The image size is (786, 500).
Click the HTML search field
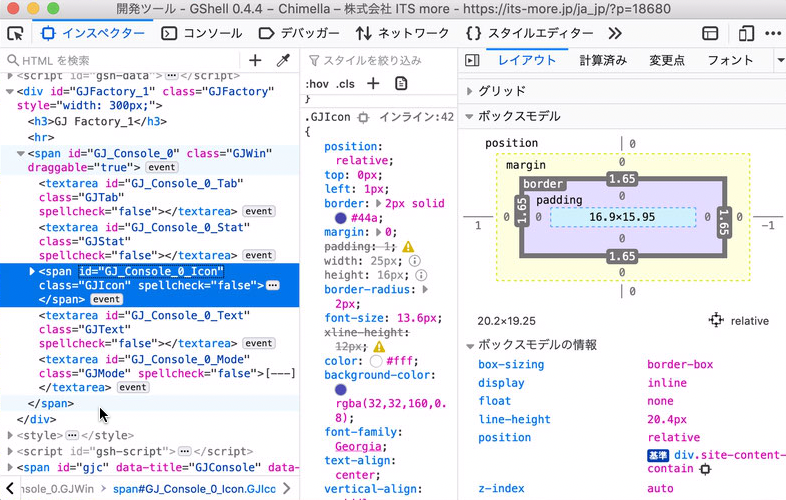point(120,61)
